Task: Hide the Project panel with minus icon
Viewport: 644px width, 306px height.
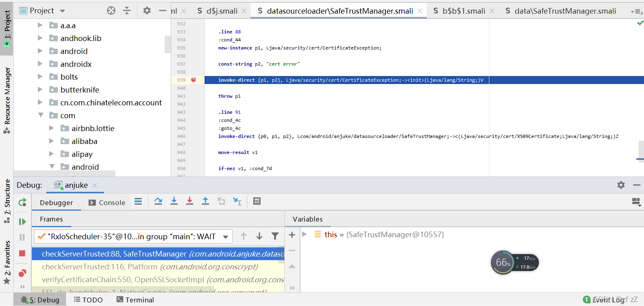Action: coord(163,11)
